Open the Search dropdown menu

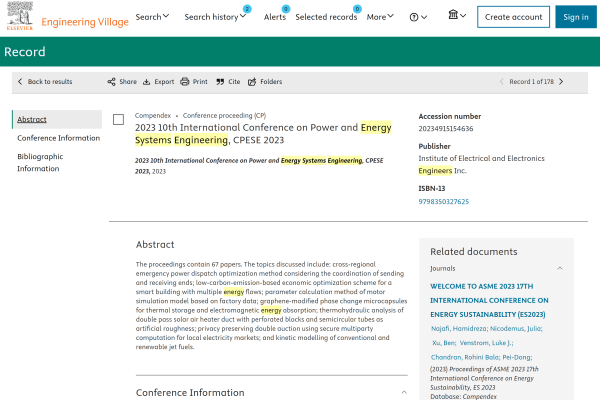(x=152, y=17)
